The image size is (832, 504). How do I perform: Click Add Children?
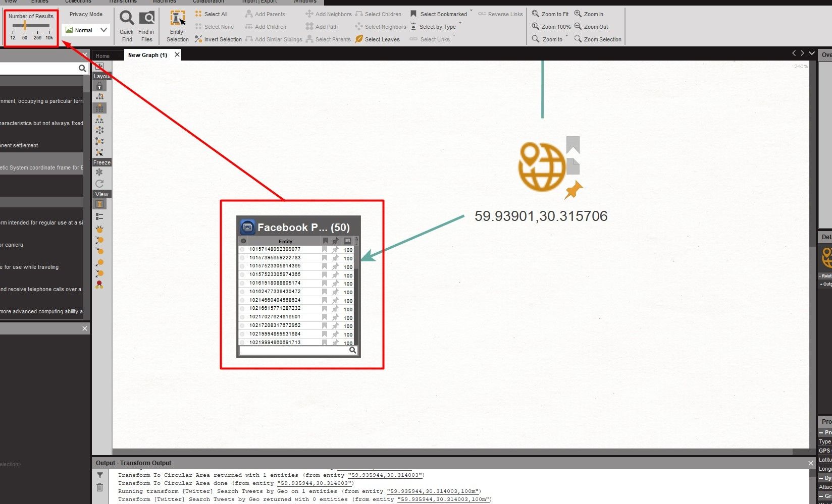coord(266,27)
